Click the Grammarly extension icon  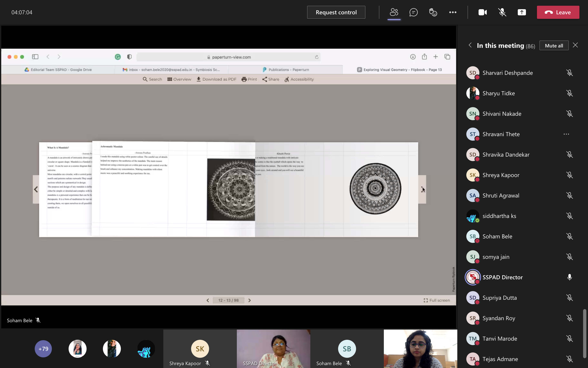[x=118, y=57]
